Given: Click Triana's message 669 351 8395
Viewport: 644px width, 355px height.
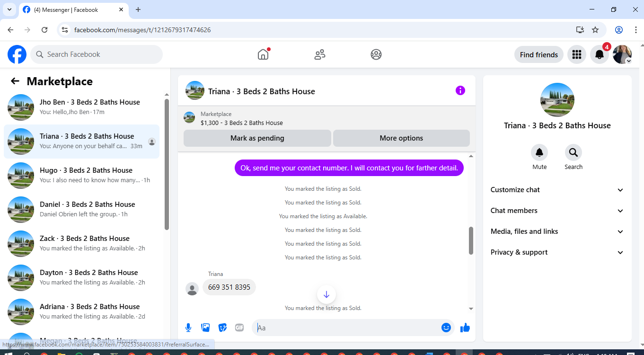Looking at the screenshot, I should [x=229, y=287].
